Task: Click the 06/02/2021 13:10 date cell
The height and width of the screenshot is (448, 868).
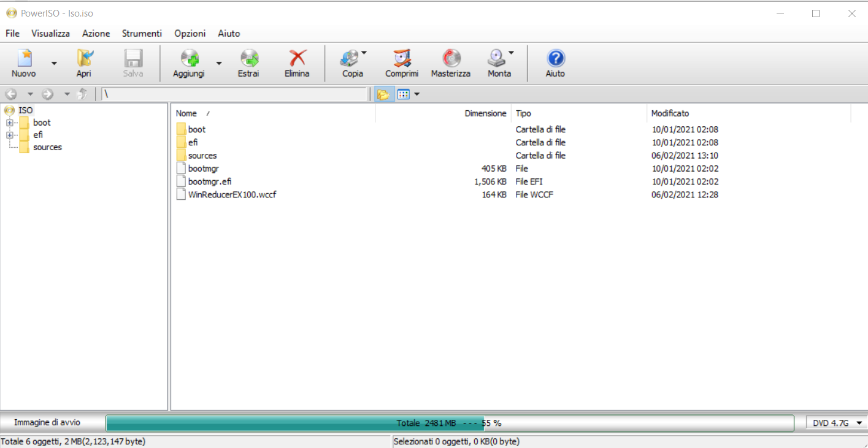Action: (685, 156)
